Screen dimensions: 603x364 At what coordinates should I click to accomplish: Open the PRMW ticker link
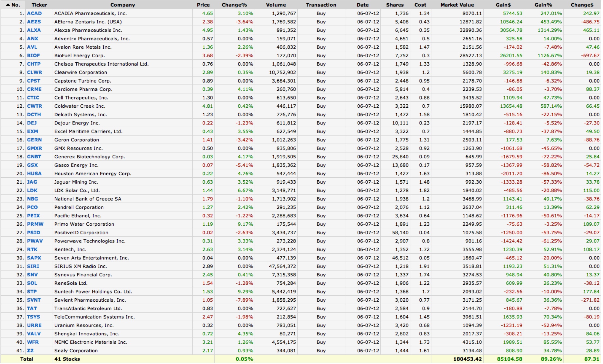[35, 225]
